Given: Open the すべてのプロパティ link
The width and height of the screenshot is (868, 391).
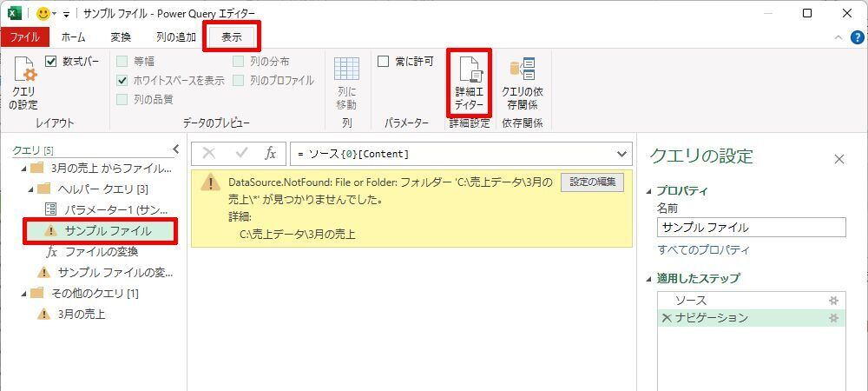Looking at the screenshot, I should 704,250.
